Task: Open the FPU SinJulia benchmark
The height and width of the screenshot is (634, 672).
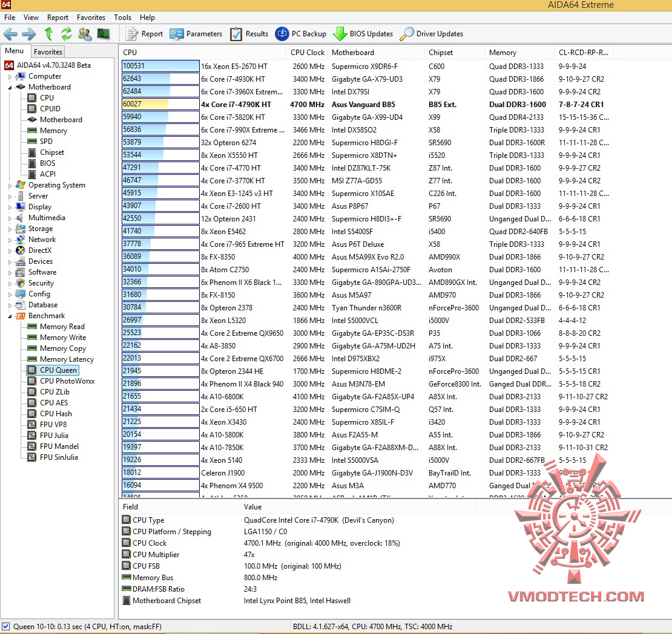Action: tap(53, 457)
